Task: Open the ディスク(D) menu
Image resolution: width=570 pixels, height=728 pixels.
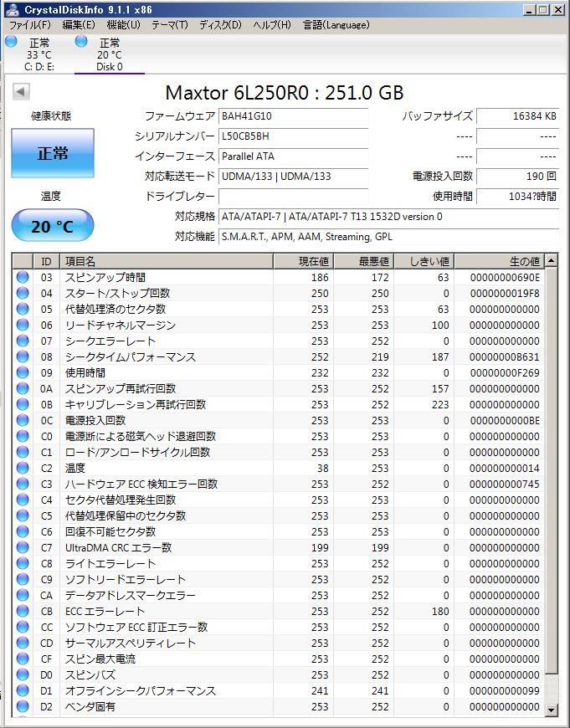Action: pos(220,25)
